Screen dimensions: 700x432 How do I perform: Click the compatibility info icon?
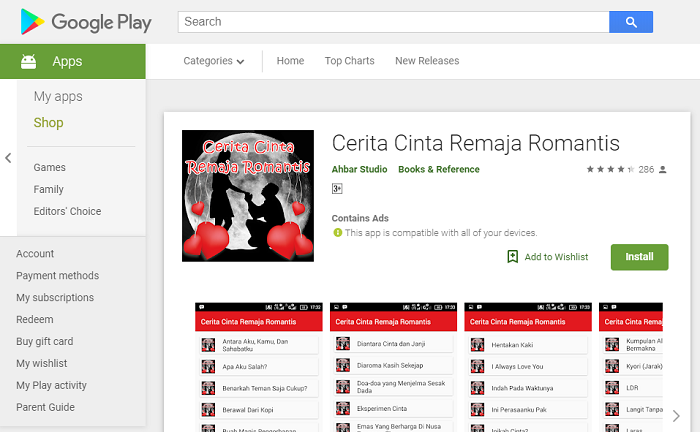pos(338,233)
